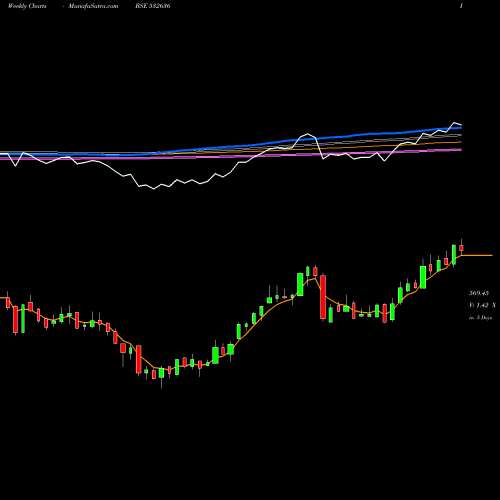The height and width of the screenshot is (500, 500).
Task: Click the '369.45' price value
Action: (479, 293)
